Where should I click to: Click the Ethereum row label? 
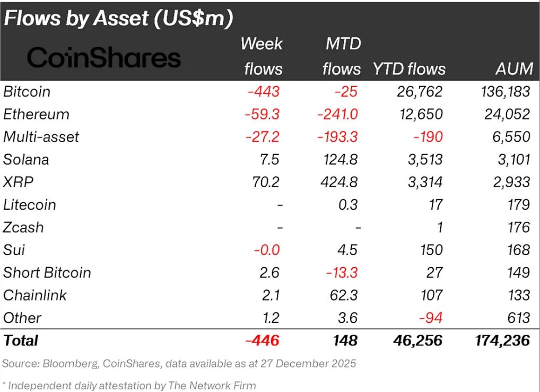pos(36,114)
